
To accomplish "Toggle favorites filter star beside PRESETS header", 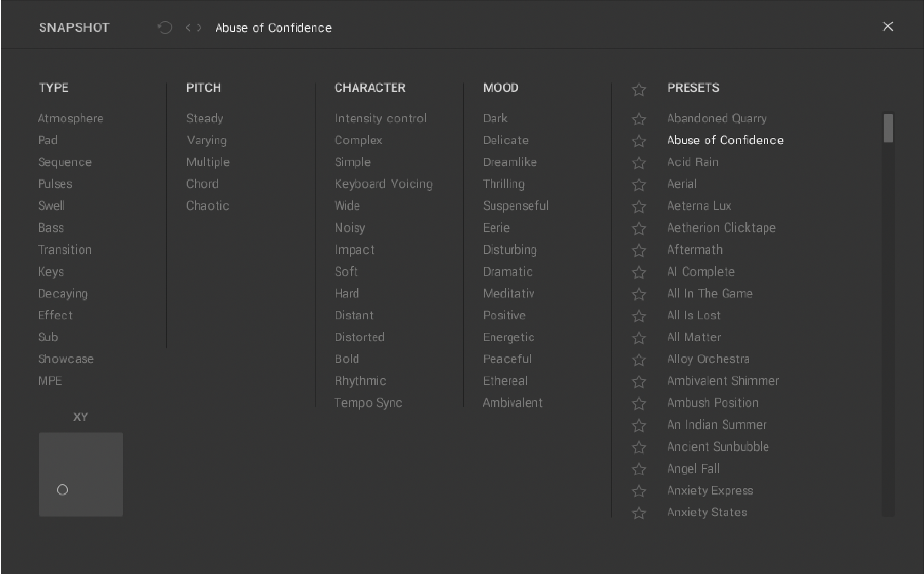I will click(x=639, y=90).
